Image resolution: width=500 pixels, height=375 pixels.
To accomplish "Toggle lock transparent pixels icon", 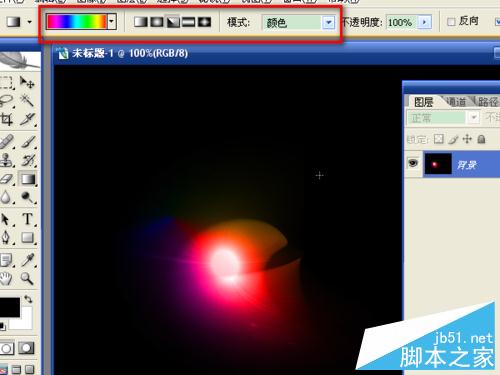I will tap(439, 139).
